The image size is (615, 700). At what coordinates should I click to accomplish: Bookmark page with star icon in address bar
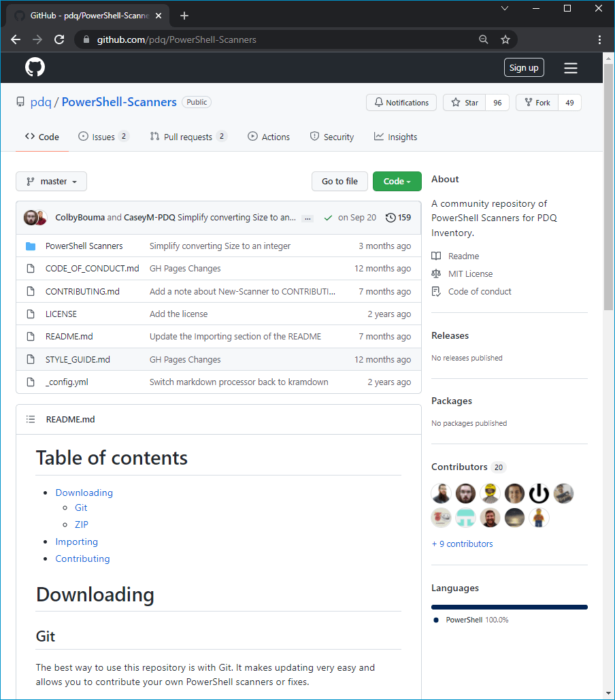(x=505, y=39)
